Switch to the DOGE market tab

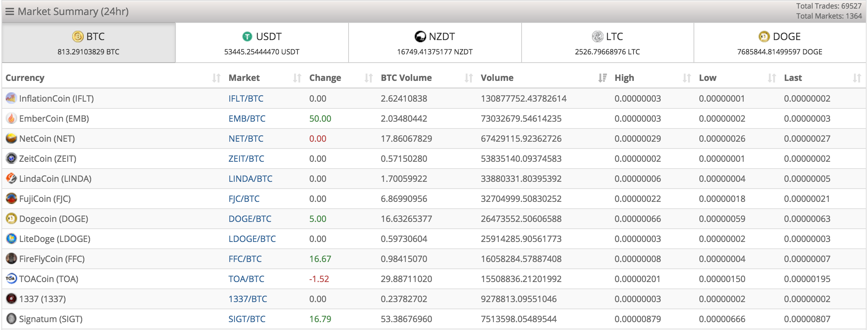click(x=780, y=43)
